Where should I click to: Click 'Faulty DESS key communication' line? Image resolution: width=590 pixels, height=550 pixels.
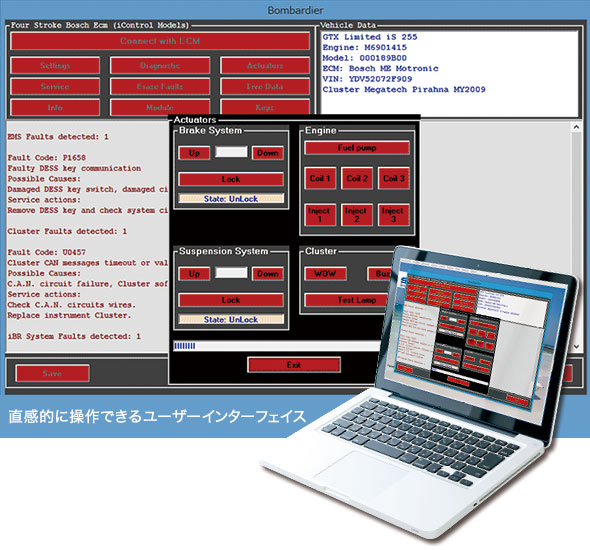coord(75,168)
